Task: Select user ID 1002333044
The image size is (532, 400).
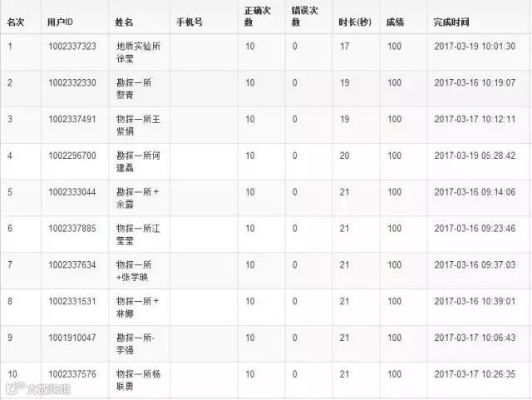Action: coord(72,192)
